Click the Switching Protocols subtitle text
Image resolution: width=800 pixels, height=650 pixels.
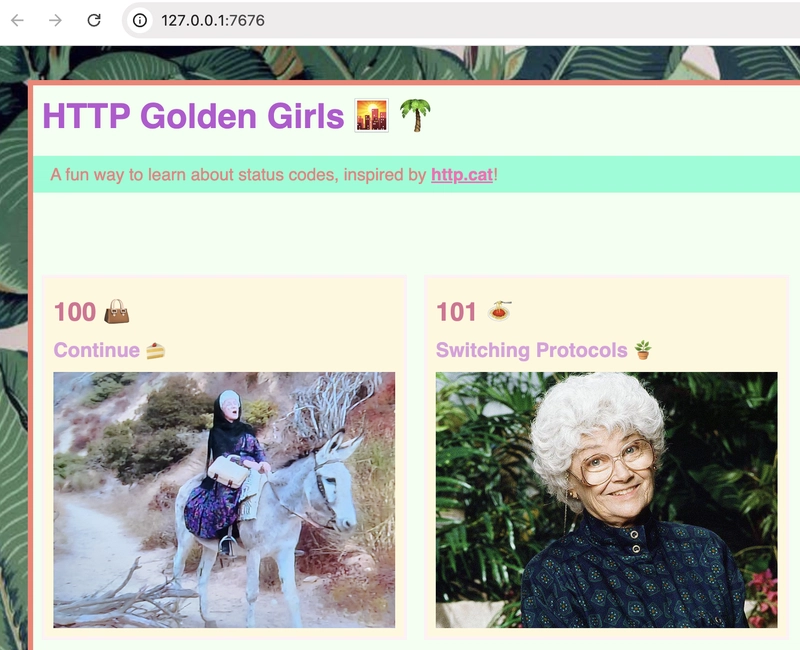[x=532, y=351]
